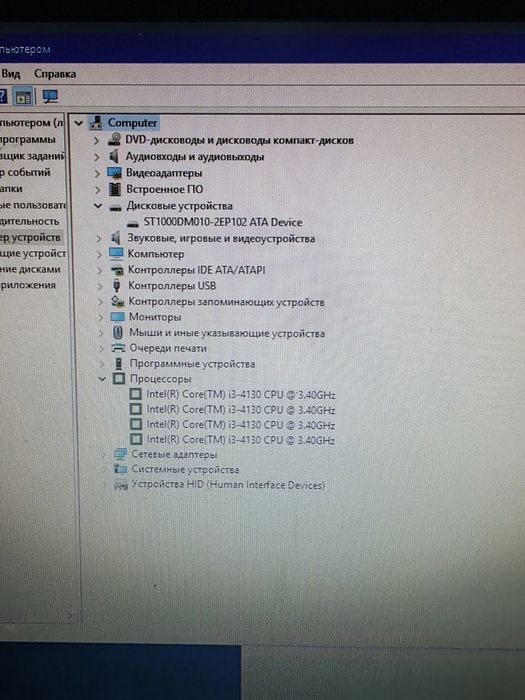Screen dimensions: 525x700
Task: Click the Процессоры category icon
Action: 119,379
